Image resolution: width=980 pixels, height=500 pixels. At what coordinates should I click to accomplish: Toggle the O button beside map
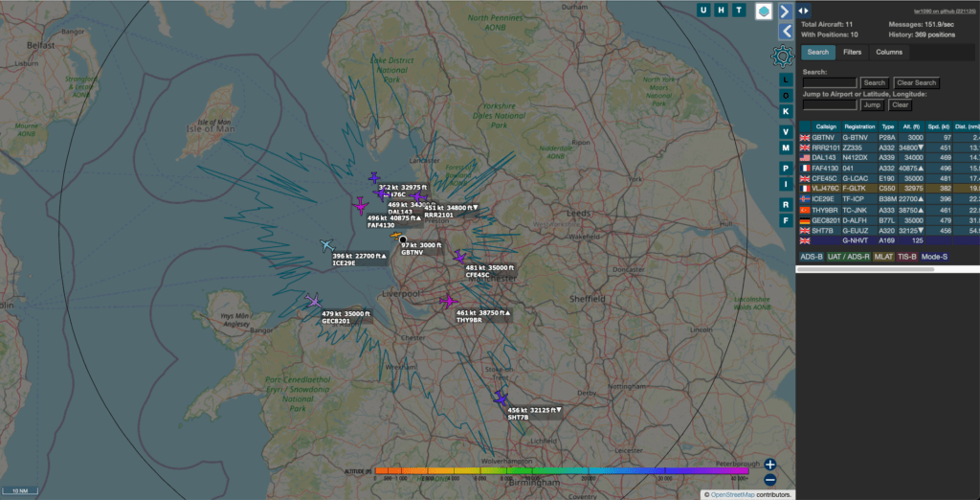[786, 96]
